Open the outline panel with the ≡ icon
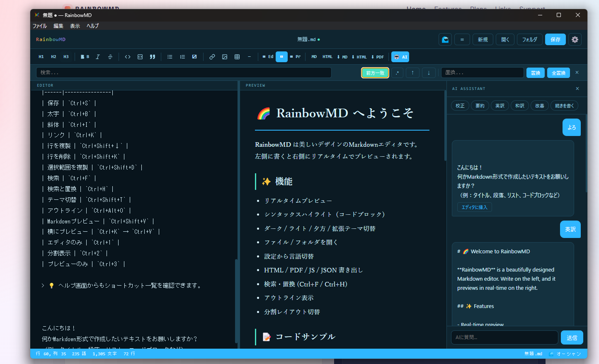Viewport: 599px width, 364px height. [462, 39]
